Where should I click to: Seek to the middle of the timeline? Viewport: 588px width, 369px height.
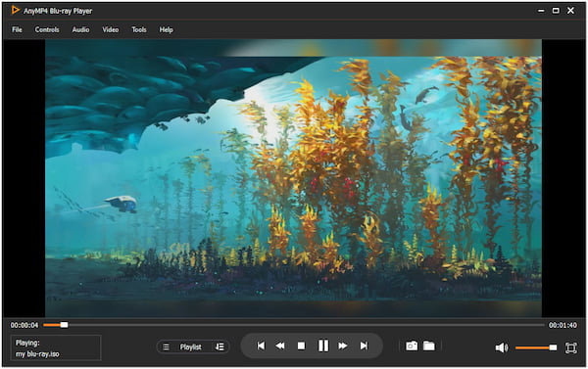[294, 325]
